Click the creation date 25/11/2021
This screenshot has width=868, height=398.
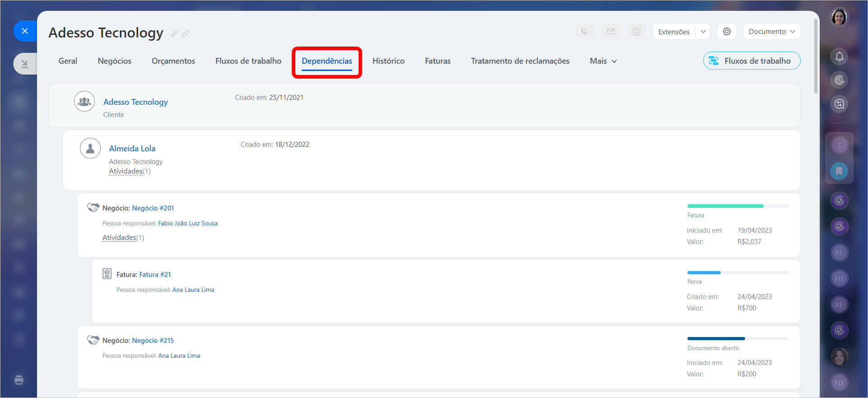(286, 98)
